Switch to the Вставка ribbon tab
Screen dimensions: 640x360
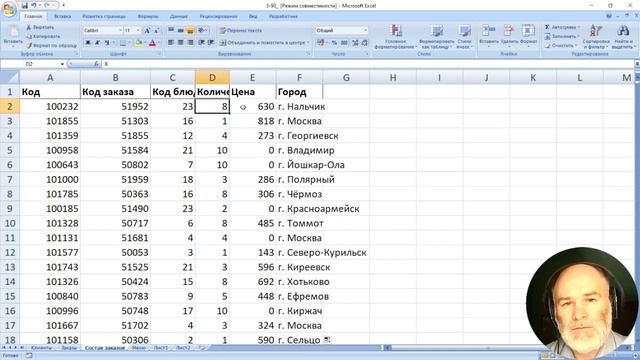tap(62, 16)
